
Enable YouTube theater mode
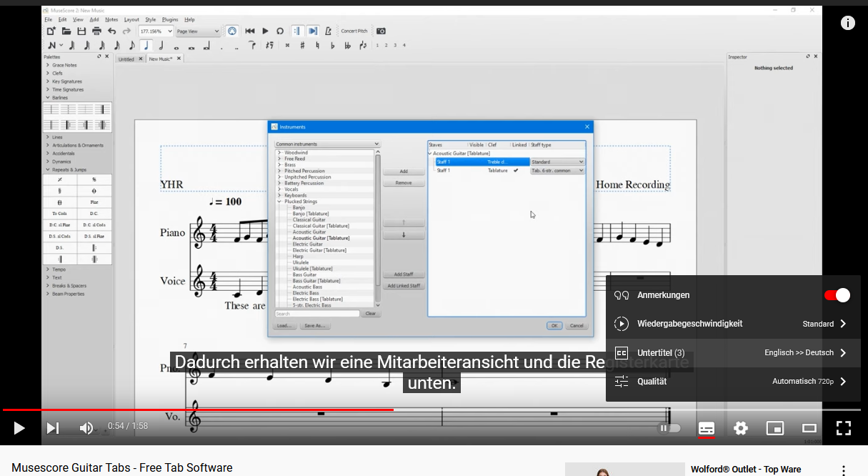click(809, 428)
